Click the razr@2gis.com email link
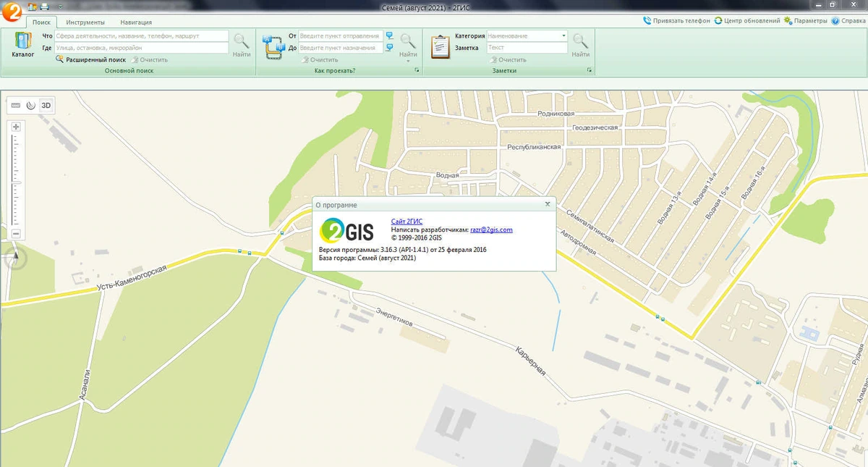The height and width of the screenshot is (467, 868). pos(491,230)
